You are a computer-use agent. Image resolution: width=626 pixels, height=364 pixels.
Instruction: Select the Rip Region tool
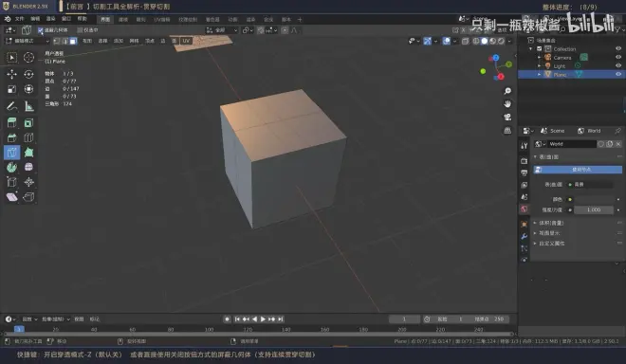coord(28,197)
